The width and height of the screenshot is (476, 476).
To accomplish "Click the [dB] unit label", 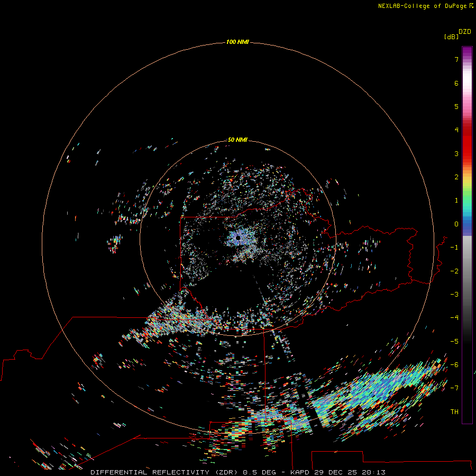I will coord(452,36).
